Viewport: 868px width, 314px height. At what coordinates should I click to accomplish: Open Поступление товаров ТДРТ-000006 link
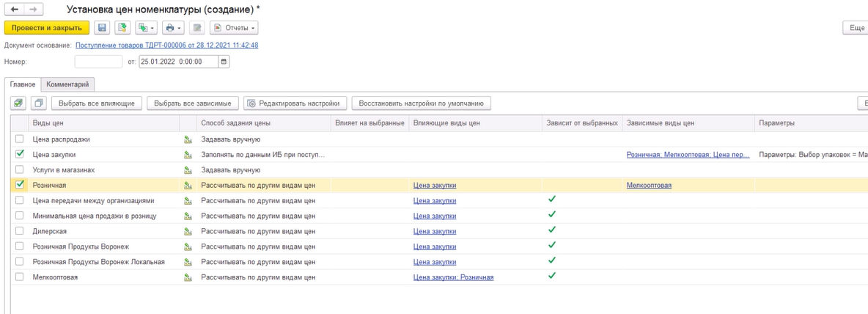pyautogui.click(x=166, y=45)
